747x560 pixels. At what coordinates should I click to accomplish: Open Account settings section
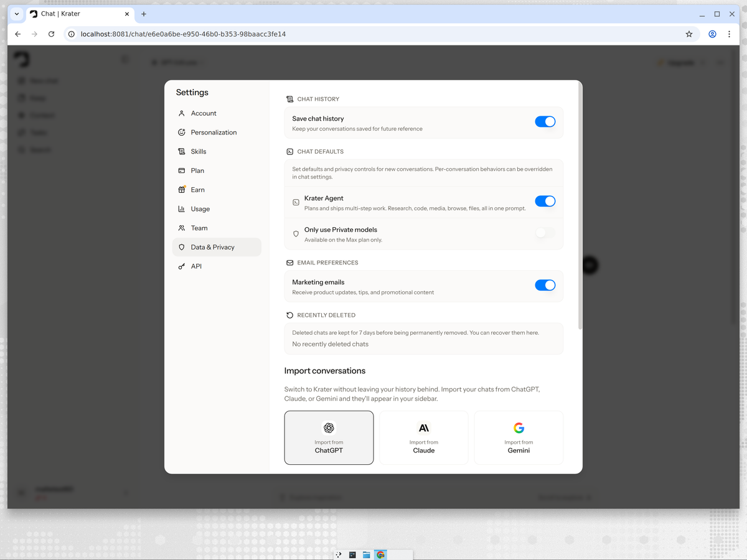[217, 113]
